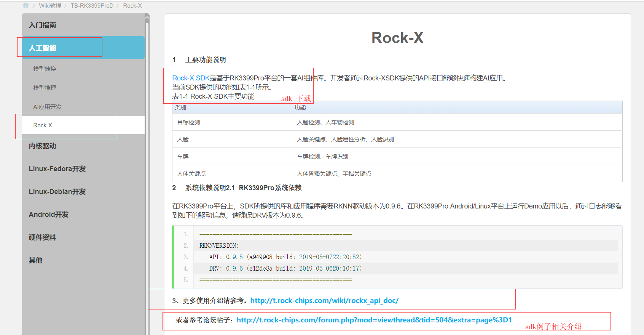Click 人脸关键点、人脸属性分析、人脸识别 cell
Viewport: 644px width, 335px height.
(457, 139)
